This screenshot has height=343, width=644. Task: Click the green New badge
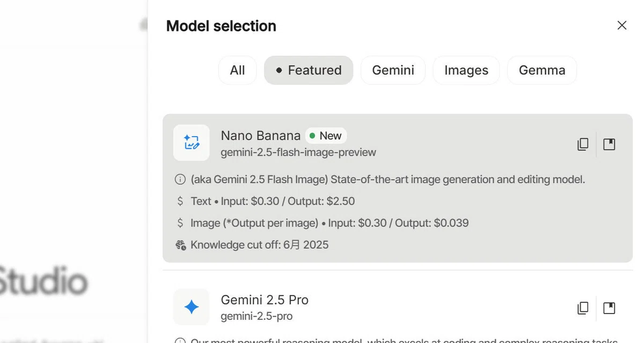[326, 136]
